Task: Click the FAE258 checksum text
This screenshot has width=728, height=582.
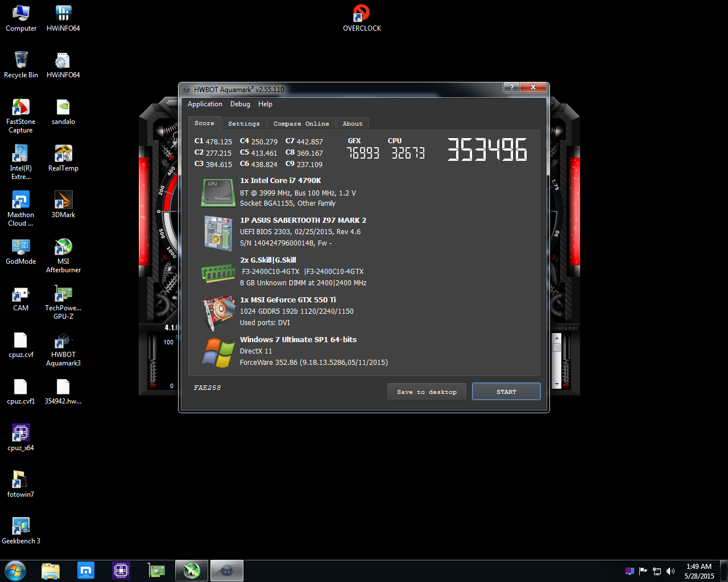Action: tap(207, 388)
